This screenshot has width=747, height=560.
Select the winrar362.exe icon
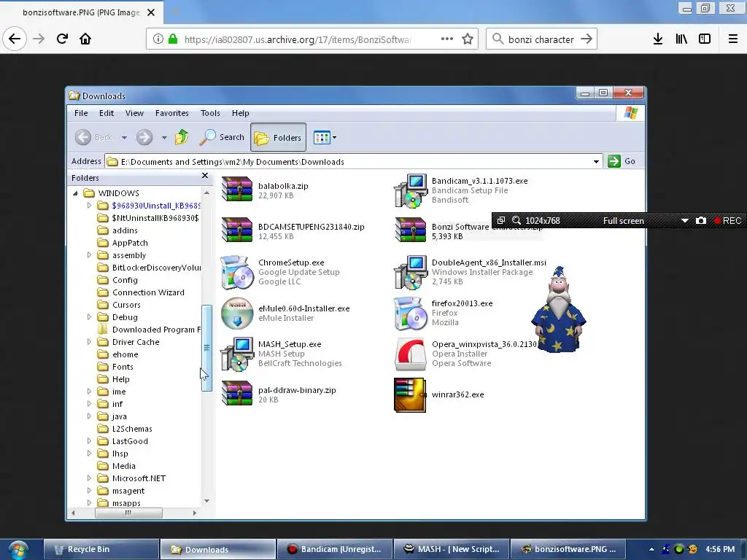[410, 394]
